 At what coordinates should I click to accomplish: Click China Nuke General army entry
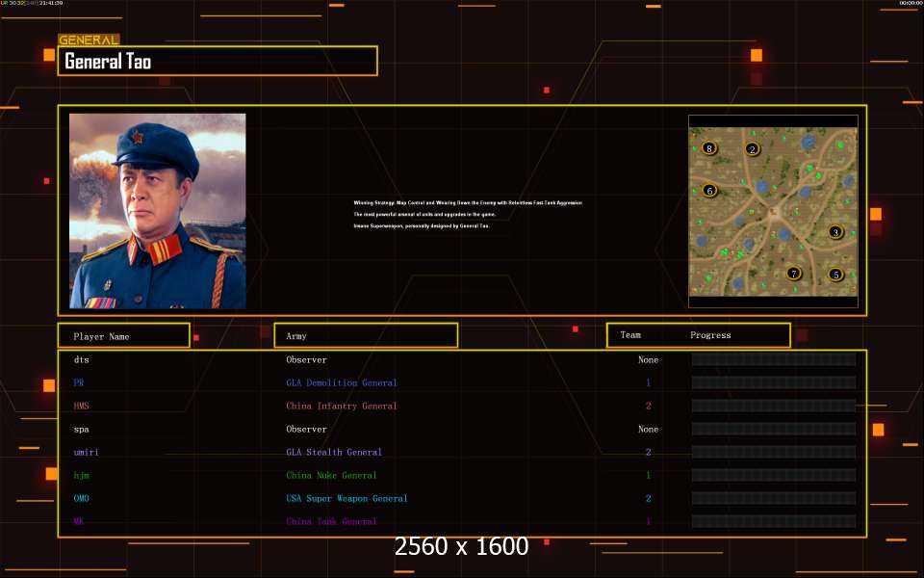tap(331, 475)
